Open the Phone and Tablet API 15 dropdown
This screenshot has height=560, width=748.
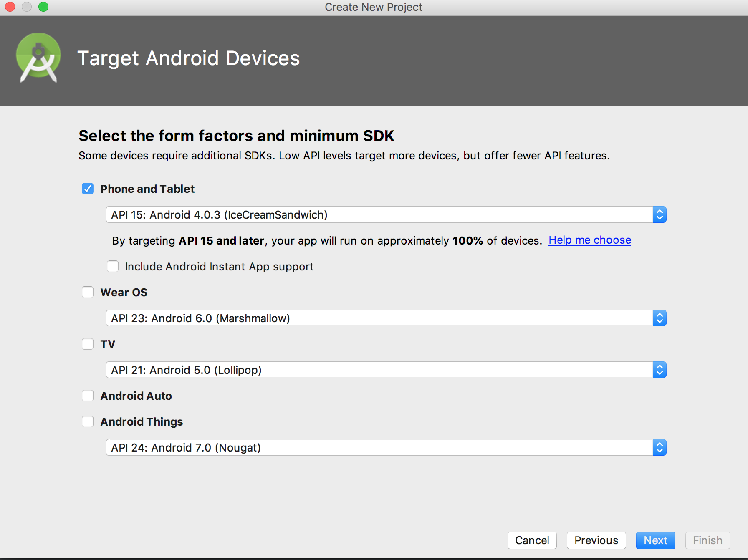[379, 215]
